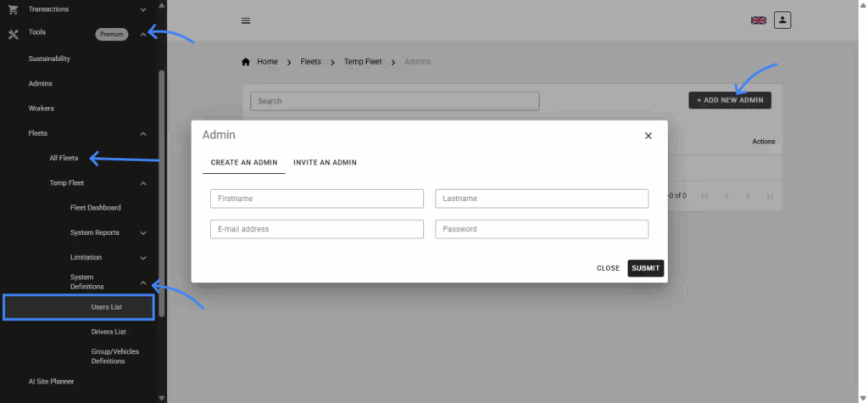Click the Transactions cart icon
This screenshot has height=403, width=868.
[13, 9]
